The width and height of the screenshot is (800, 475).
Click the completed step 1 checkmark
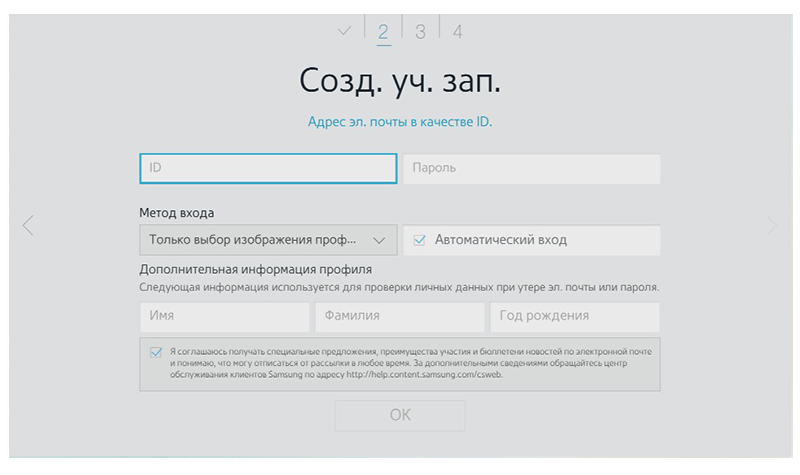(x=345, y=31)
